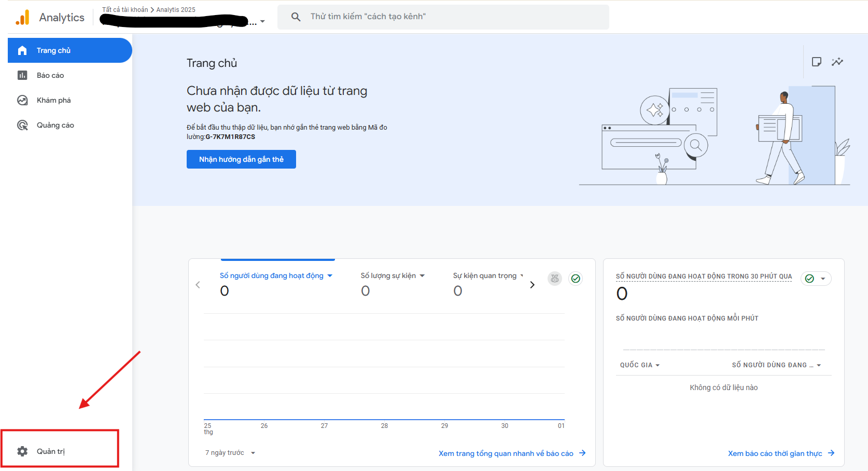
Task: Click the Khám phá compass icon
Action: pyautogui.click(x=22, y=100)
